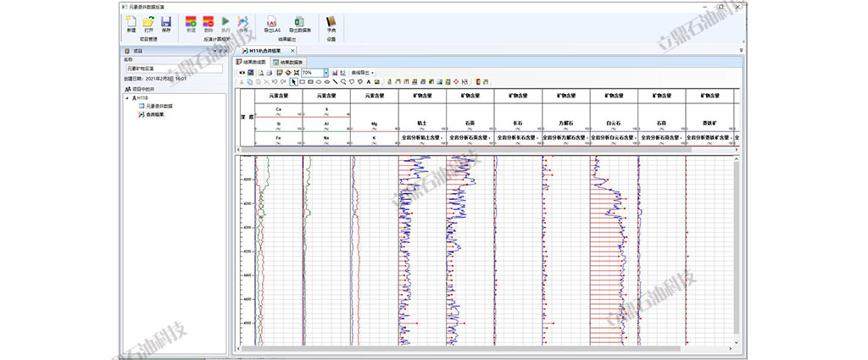Open the 字典 dictionary settings icon

[x=331, y=21]
